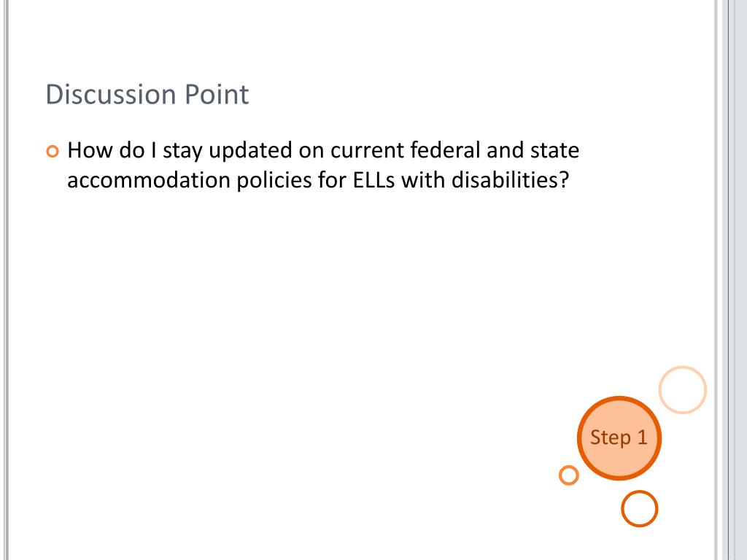
Task: Click the pale empty circle above Step 1
Action: (683, 389)
